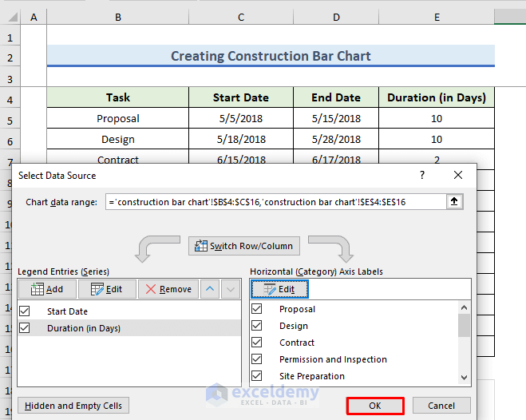Click the End Date header cell
526x420 pixels.
(x=336, y=97)
